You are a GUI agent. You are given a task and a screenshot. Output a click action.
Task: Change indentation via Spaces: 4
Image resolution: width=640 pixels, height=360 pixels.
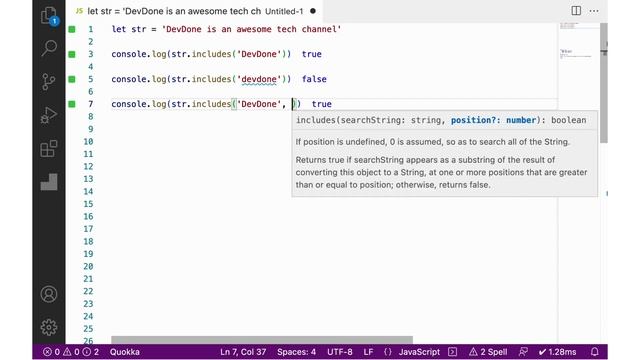296,352
